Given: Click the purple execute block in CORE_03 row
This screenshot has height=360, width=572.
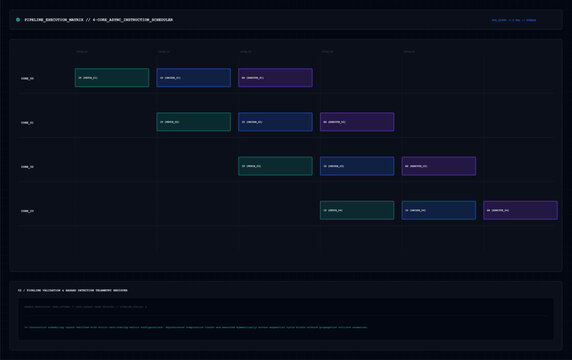Looking at the screenshot, I should coord(521,210).
